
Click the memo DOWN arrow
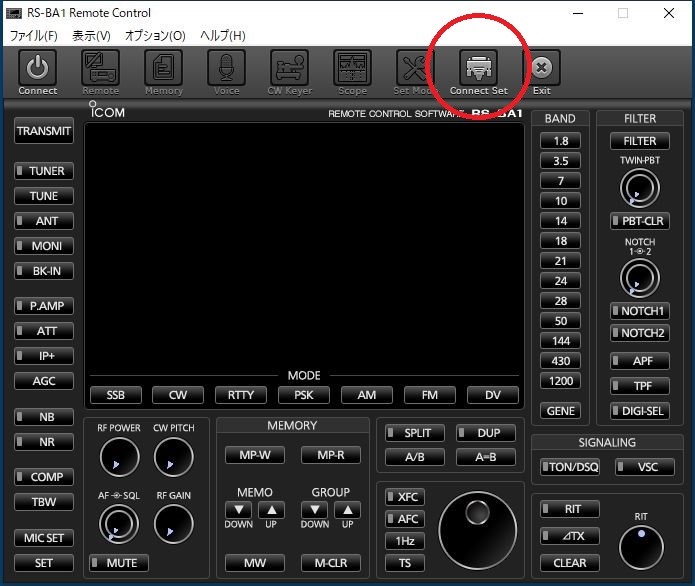click(238, 510)
